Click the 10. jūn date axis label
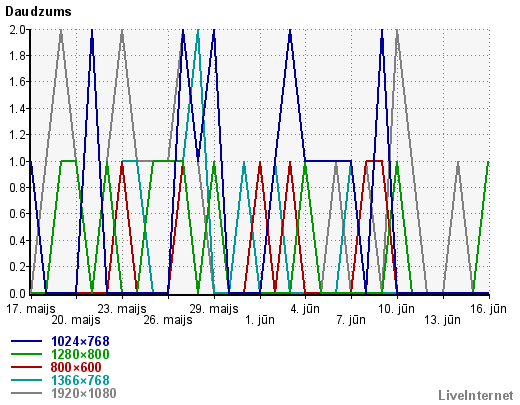This screenshot has height=405, width=520. pos(396,309)
